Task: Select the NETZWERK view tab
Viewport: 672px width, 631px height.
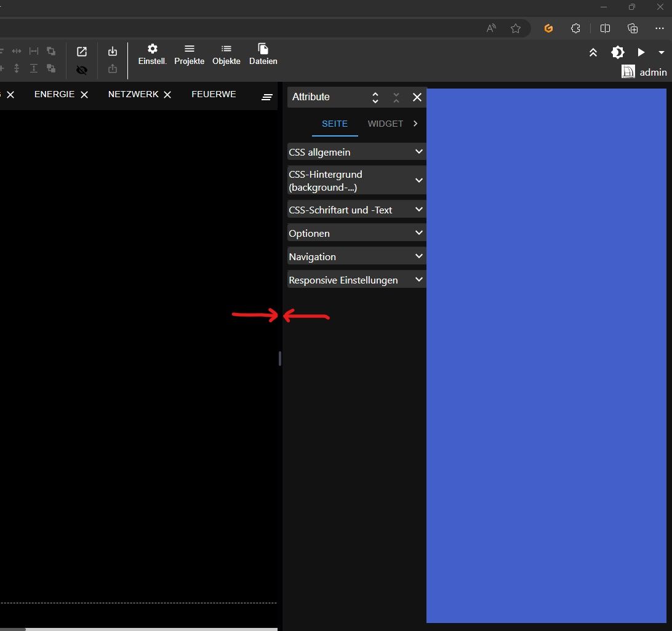Action: [x=133, y=94]
